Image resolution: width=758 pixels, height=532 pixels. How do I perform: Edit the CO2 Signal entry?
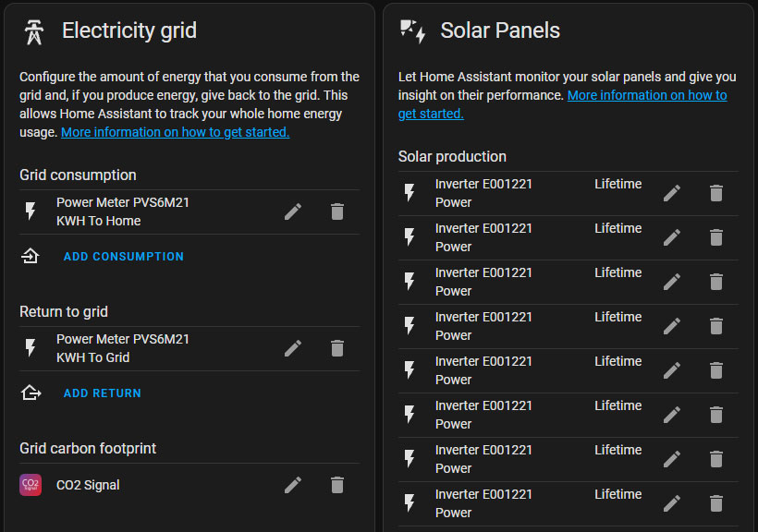coord(293,485)
